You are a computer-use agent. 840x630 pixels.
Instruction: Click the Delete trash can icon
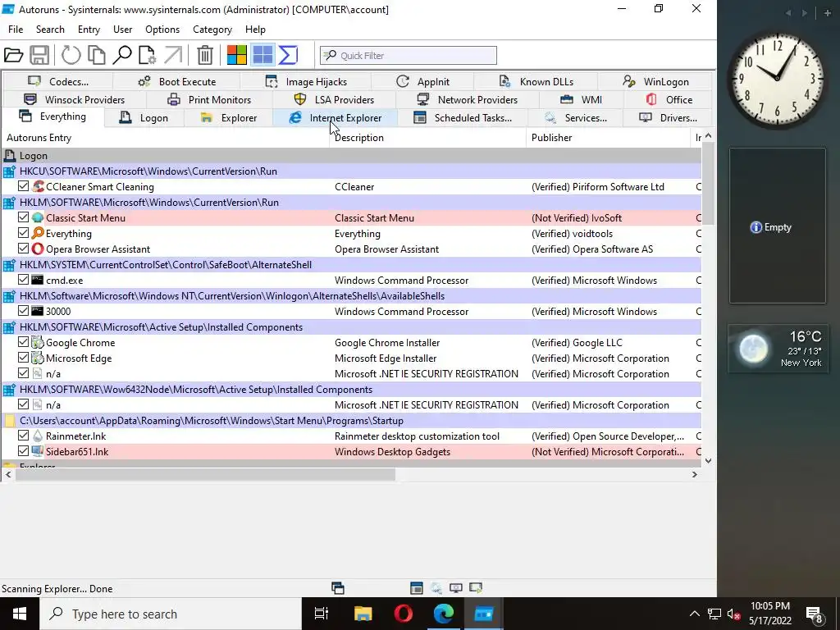coord(204,55)
